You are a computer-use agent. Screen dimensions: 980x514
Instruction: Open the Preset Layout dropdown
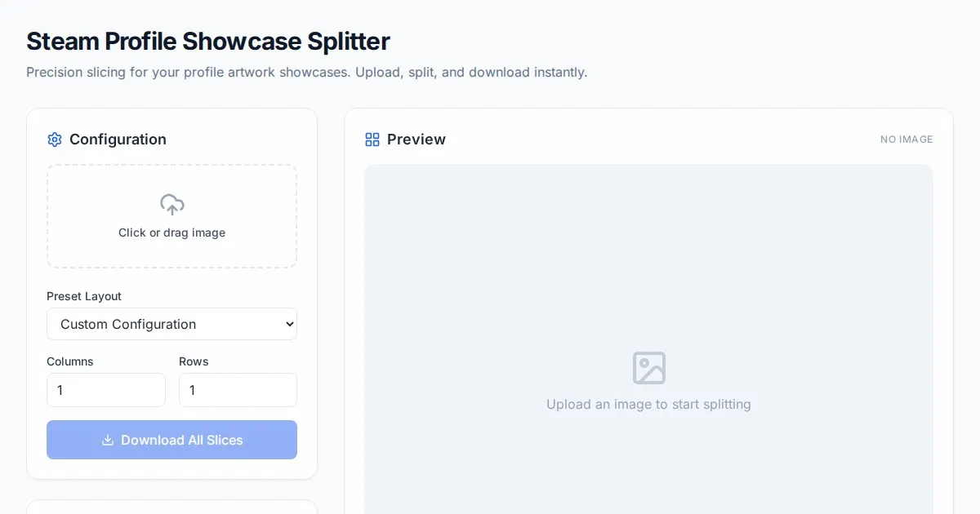[x=171, y=324]
